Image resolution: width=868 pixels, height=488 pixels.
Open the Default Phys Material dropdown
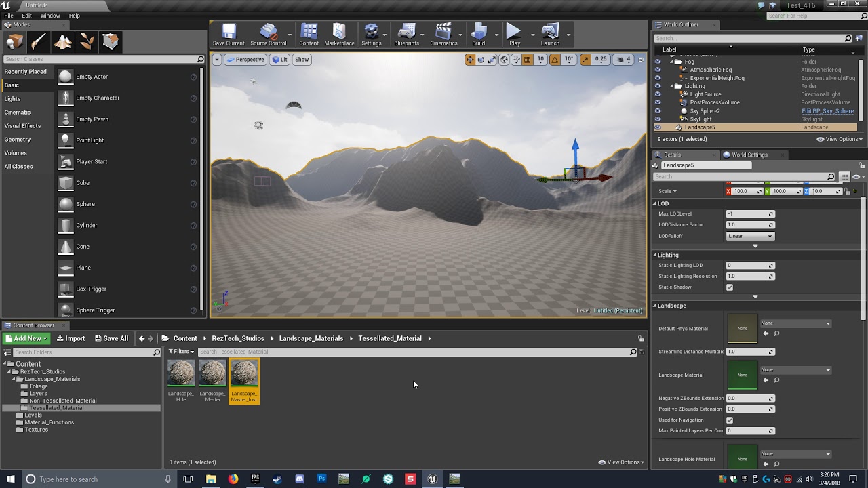point(795,323)
